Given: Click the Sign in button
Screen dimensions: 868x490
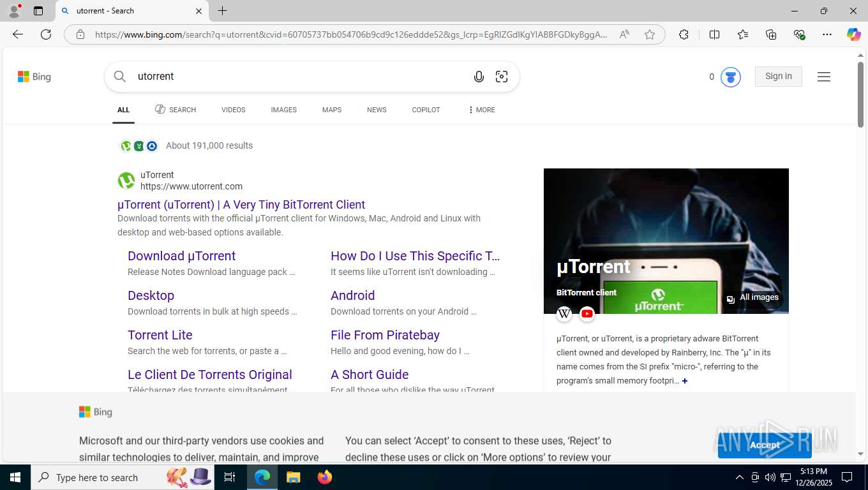Looking at the screenshot, I should pyautogui.click(x=779, y=77).
